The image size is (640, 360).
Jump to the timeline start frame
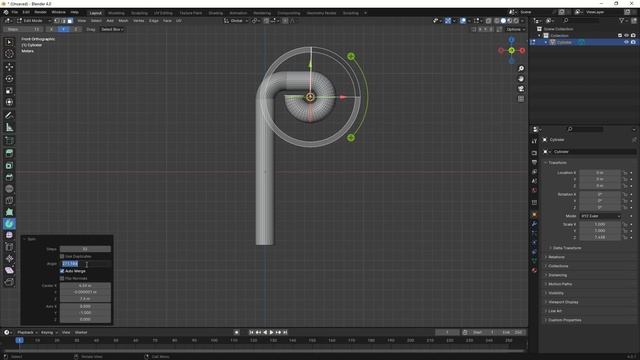click(251, 333)
